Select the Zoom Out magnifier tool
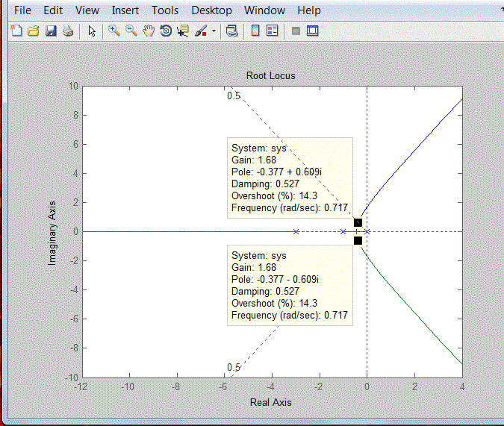 point(131,31)
